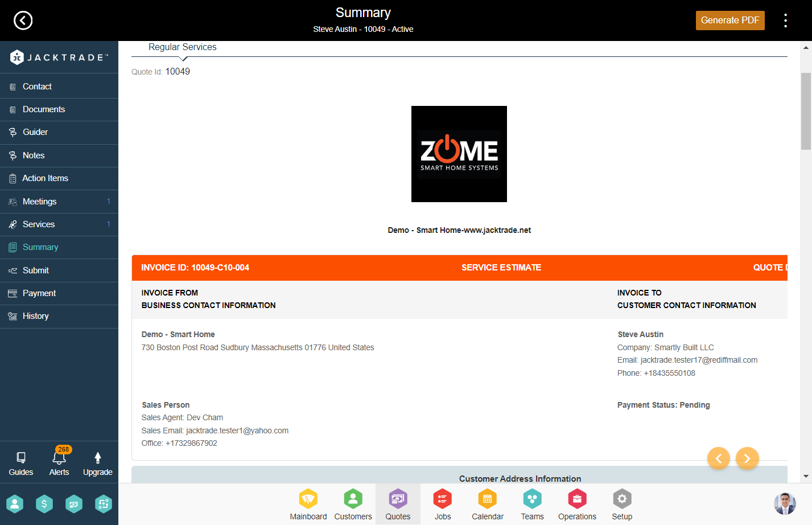Open Calendar from the bottom navigation
The height and width of the screenshot is (525, 812).
tap(488, 505)
